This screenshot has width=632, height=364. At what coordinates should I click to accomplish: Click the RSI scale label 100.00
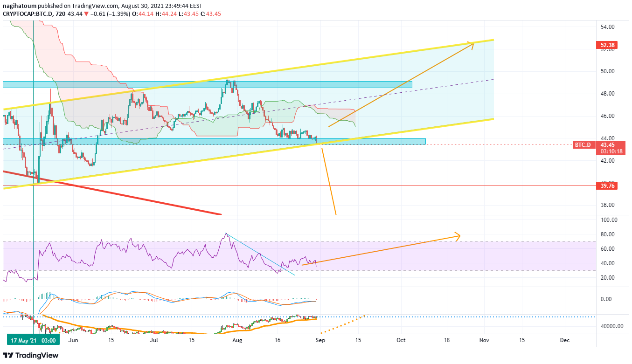click(608, 220)
